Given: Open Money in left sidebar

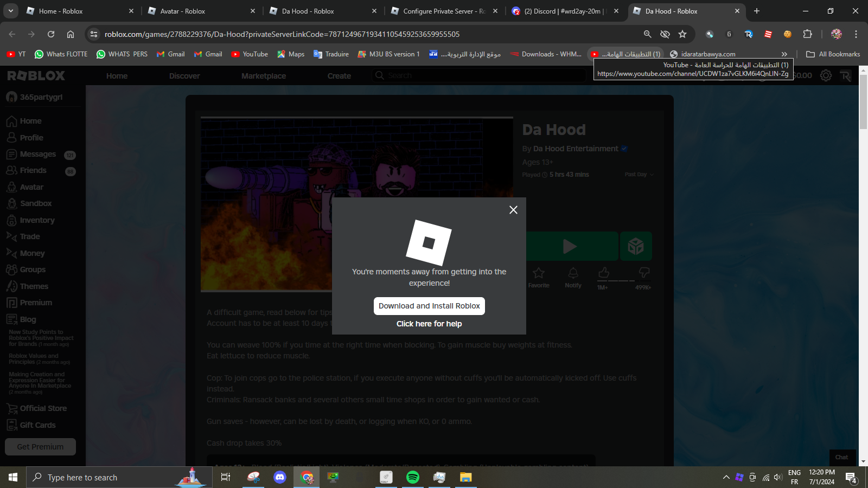Looking at the screenshot, I should coord(26,253).
